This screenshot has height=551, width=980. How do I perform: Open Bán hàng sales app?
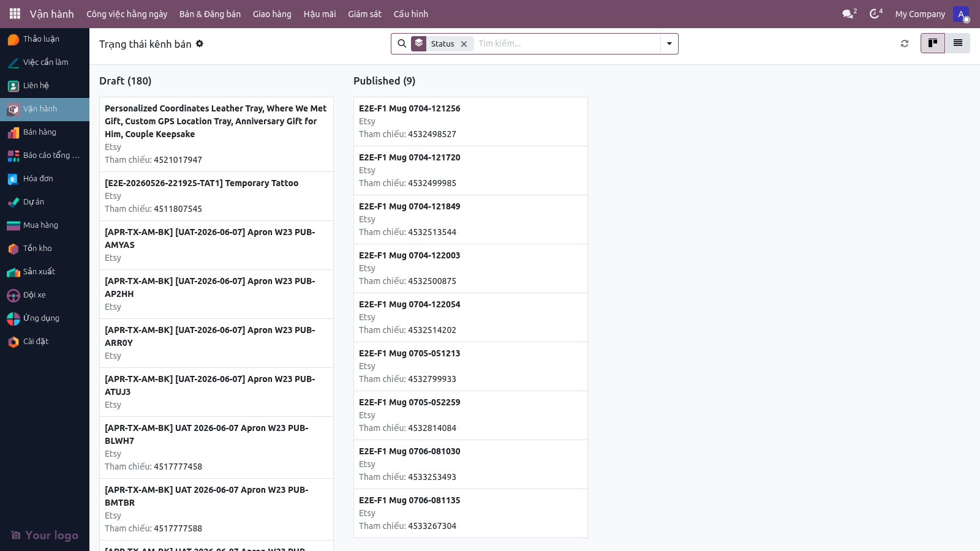[x=45, y=132]
